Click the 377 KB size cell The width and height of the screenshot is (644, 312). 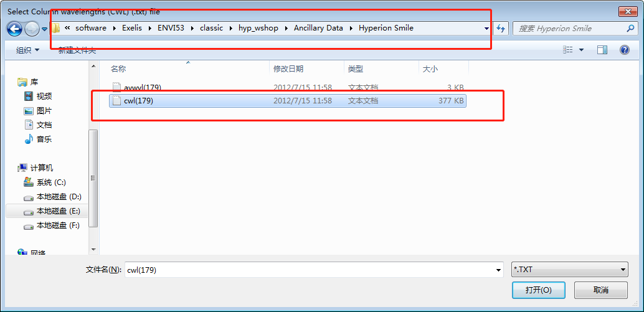pos(451,101)
